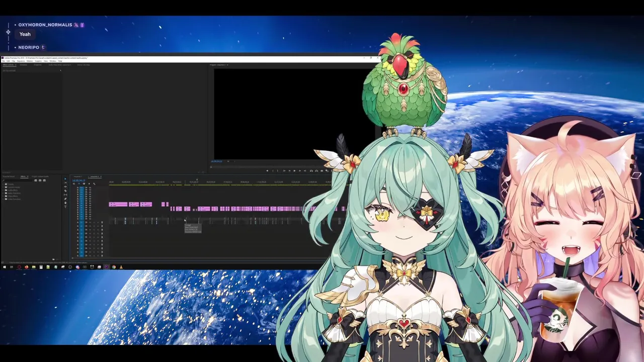Open the Sequence menu
Image resolution: width=644 pixels, height=362 pixels.
point(21,61)
